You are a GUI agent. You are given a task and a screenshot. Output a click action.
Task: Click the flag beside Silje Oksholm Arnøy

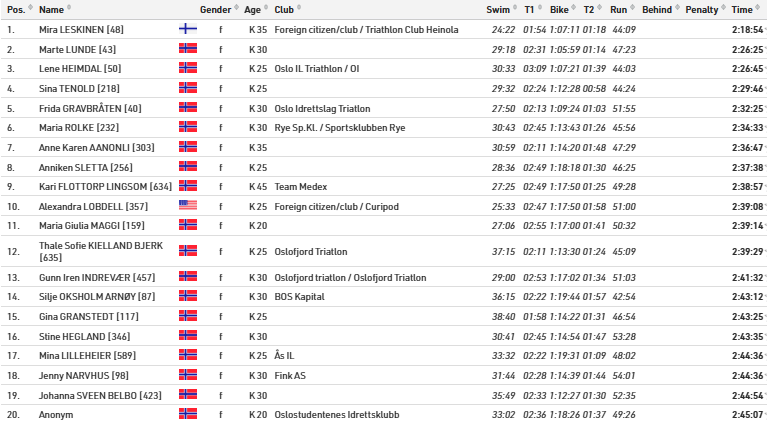click(187, 296)
